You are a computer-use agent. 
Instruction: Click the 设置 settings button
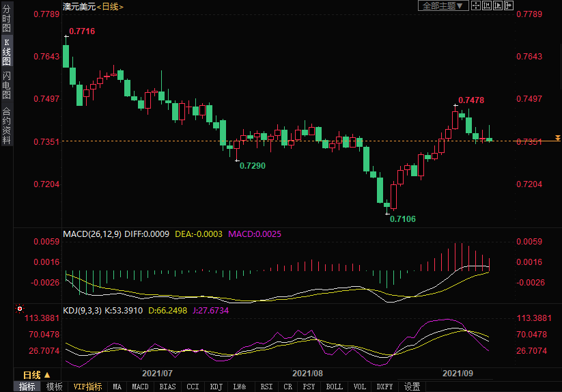[412, 387]
